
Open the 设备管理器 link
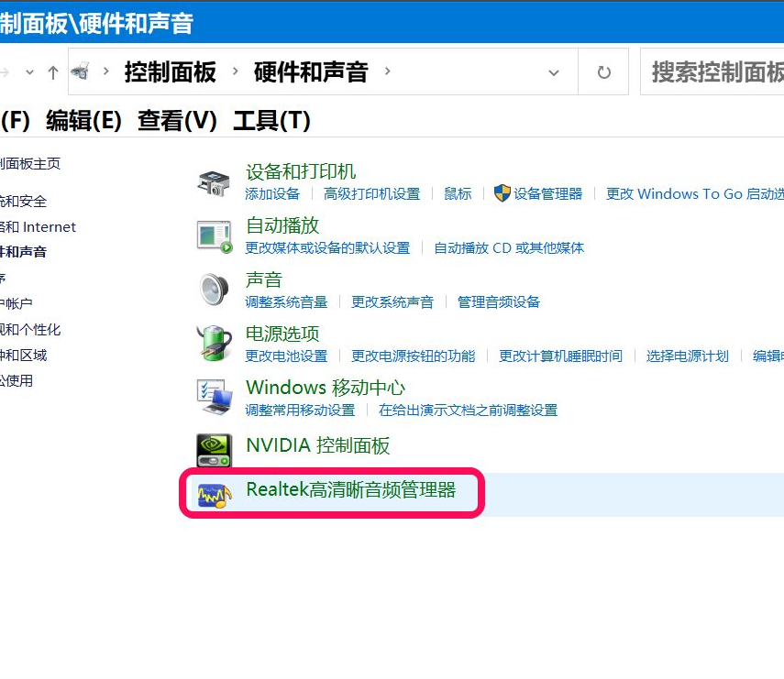click(547, 193)
